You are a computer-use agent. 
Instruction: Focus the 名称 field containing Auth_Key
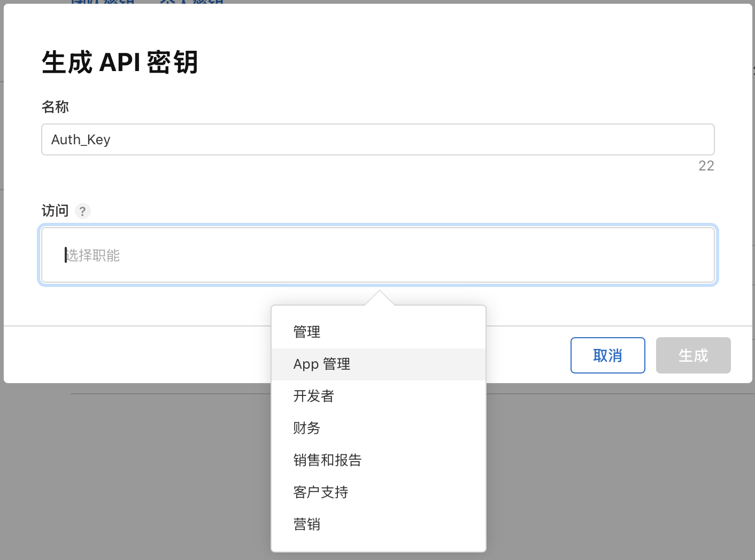[378, 139]
